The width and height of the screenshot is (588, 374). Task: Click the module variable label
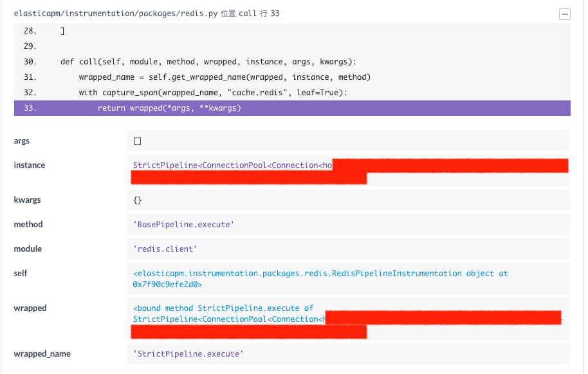point(28,248)
